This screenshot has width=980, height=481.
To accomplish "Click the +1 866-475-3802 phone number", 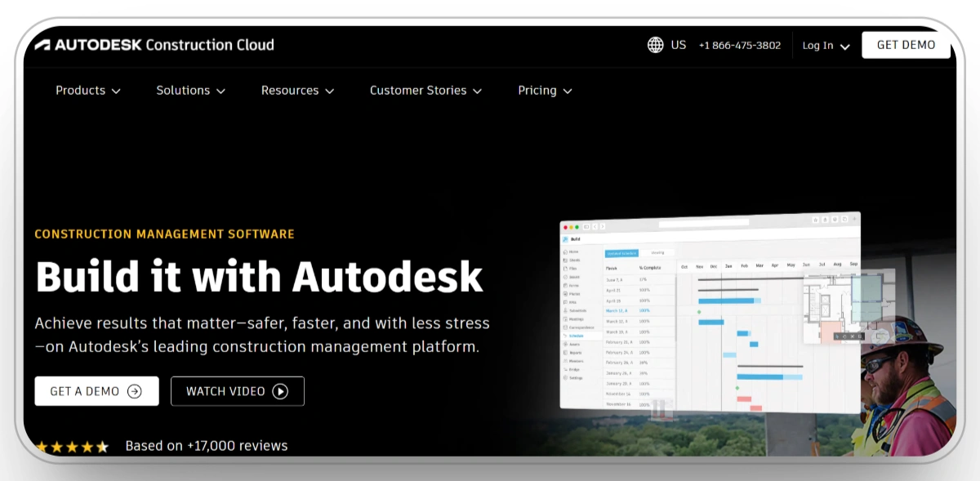I will click(740, 46).
